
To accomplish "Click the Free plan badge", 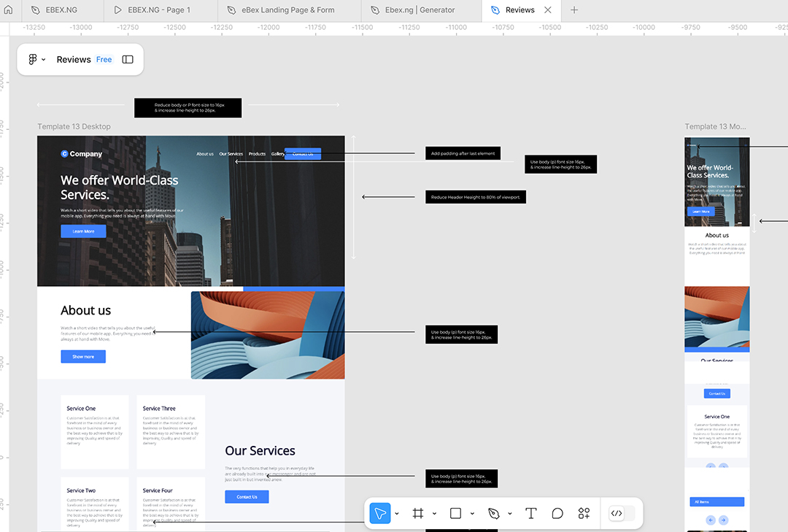I will [104, 59].
